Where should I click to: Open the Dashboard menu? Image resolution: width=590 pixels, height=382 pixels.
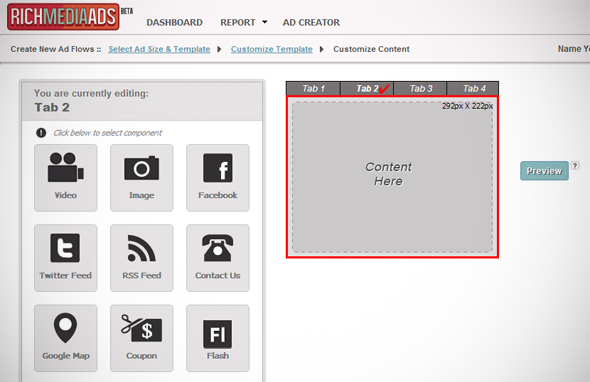click(175, 23)
